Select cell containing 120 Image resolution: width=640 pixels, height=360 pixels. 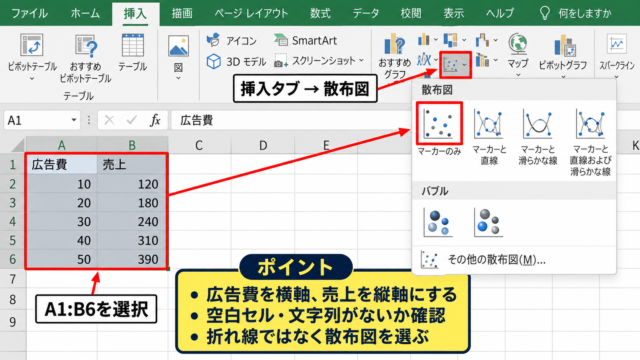pyautogui.click(x=132, y=184)
